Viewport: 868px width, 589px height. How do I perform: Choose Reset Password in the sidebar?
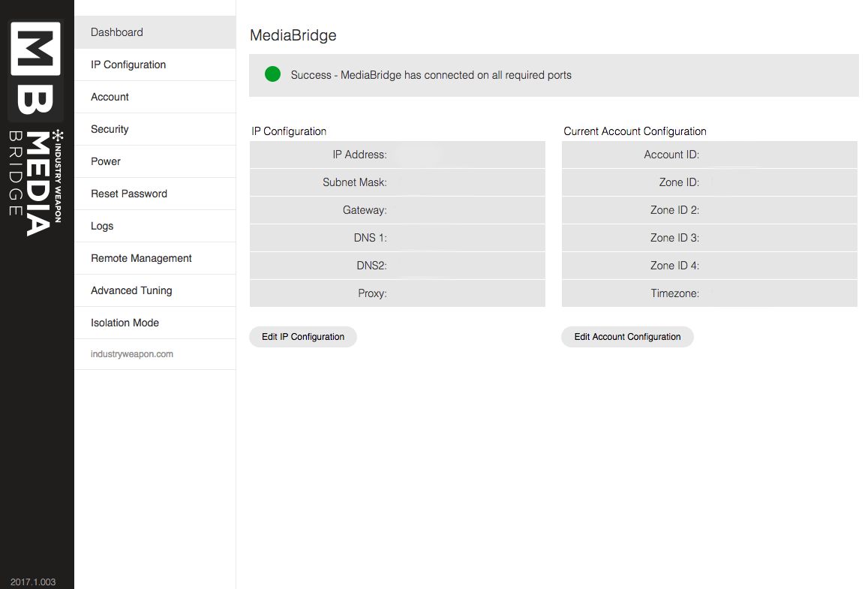[x=155, y=194]
